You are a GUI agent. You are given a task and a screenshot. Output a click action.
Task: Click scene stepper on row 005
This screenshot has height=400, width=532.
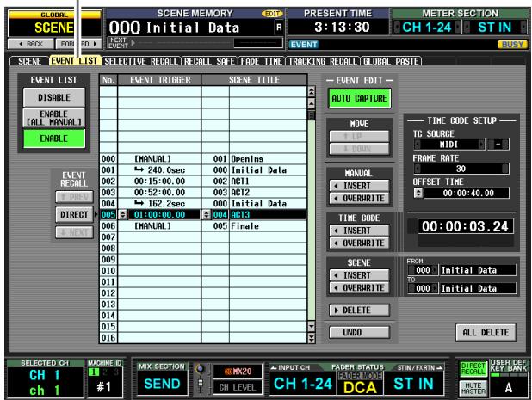[x=207, y=214]
